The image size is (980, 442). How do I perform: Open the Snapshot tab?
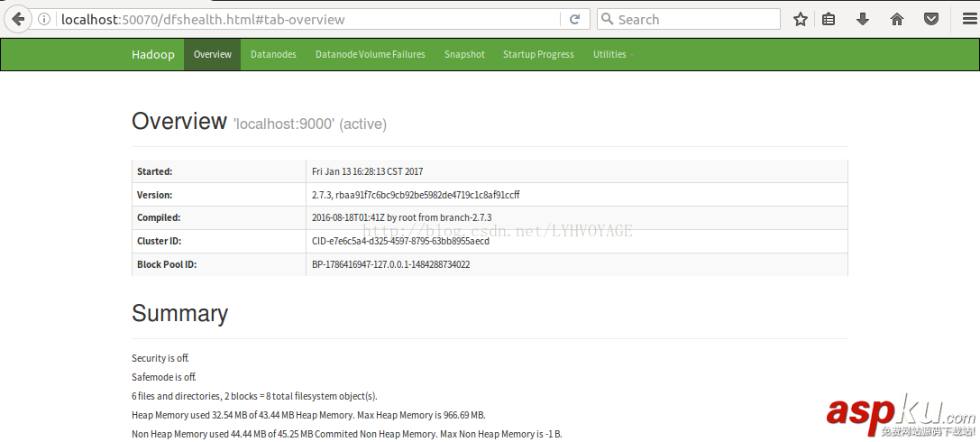coord(464,54)
